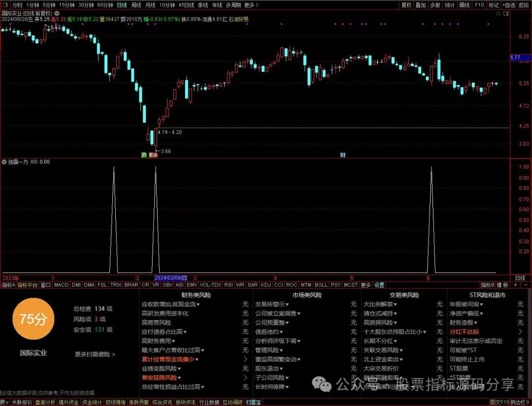
Task: Click the 2024/02/08 date marker on timeline
Action: point(170,278)
